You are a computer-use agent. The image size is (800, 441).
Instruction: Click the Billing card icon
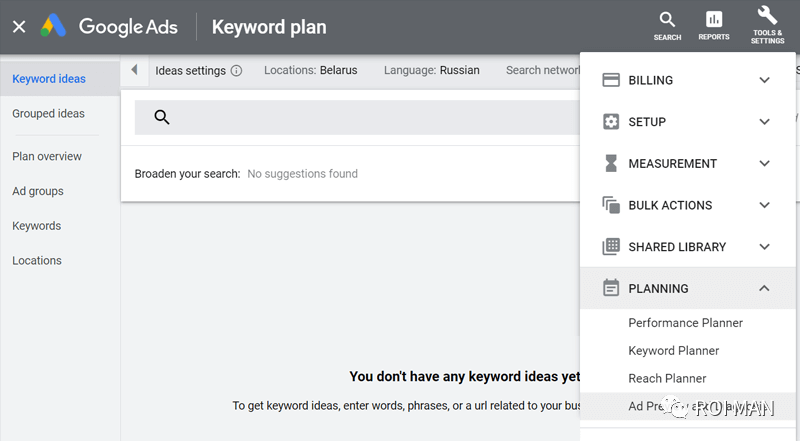pyautogui.click(x=611, y=80)
